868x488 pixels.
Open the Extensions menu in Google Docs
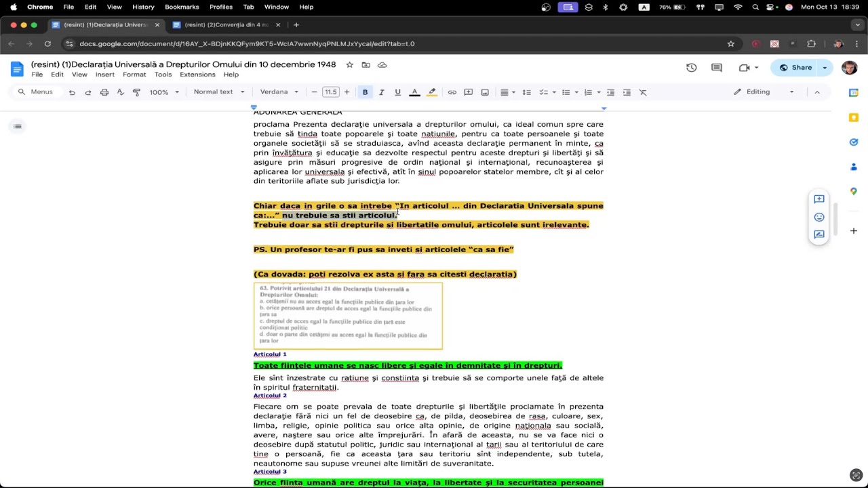[x=197, y=75]
